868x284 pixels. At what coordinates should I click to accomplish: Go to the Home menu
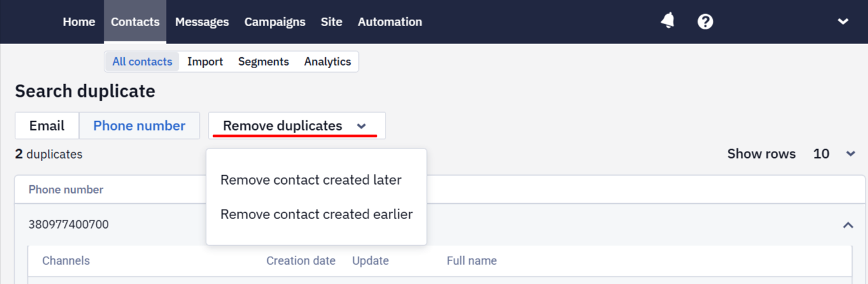click(79, 22)
